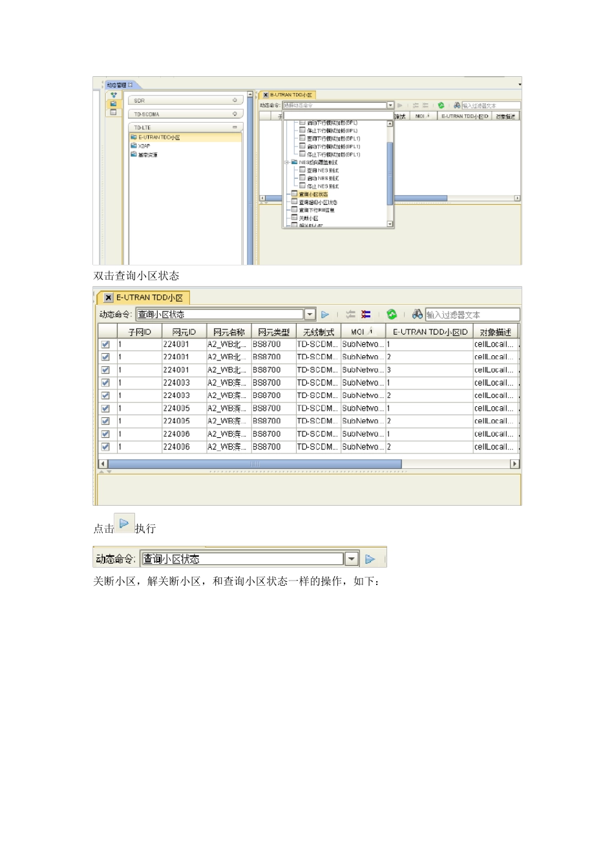The image size is (614, 868).
Task: Uncheck row 224003 with cell ID 2
Action: coord(105,395)
